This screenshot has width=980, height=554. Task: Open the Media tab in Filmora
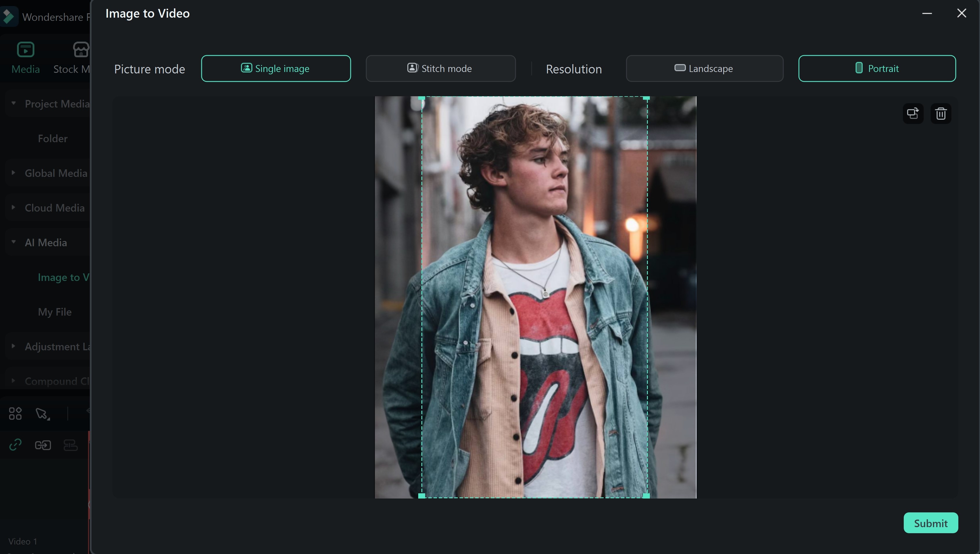pyautogui.click(x=25, y=58)
